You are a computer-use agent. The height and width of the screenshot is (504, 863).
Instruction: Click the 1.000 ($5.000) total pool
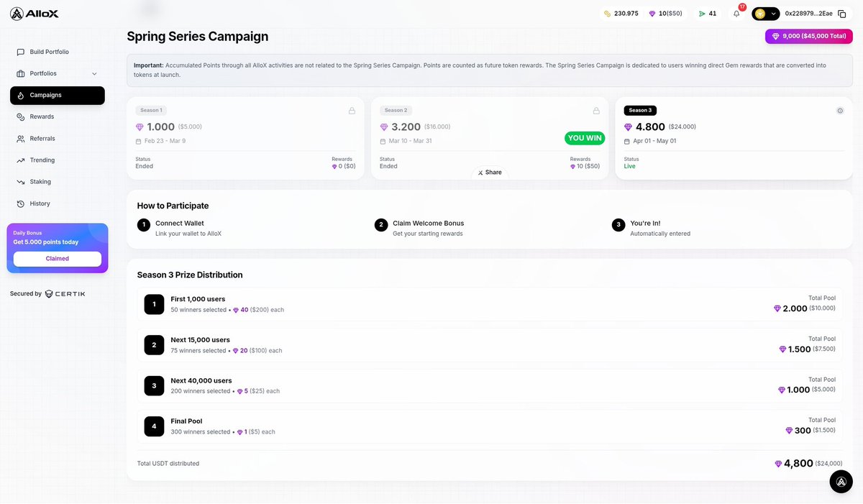point(807,390)
